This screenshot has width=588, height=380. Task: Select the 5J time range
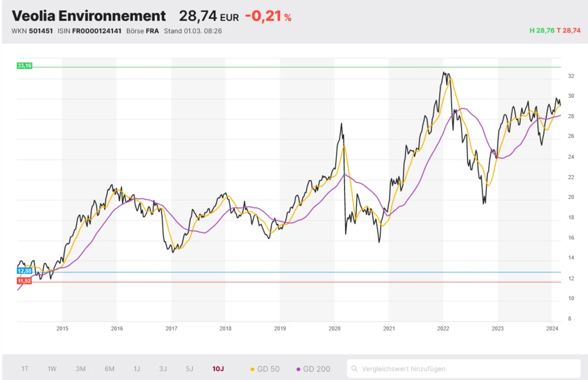(x=189, y=369)
